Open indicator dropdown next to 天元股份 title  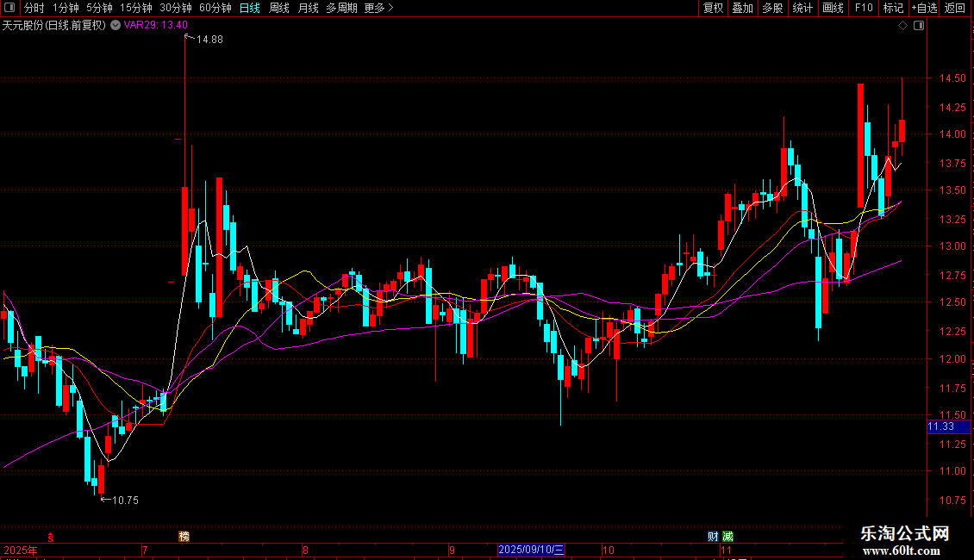click(116, 25)
